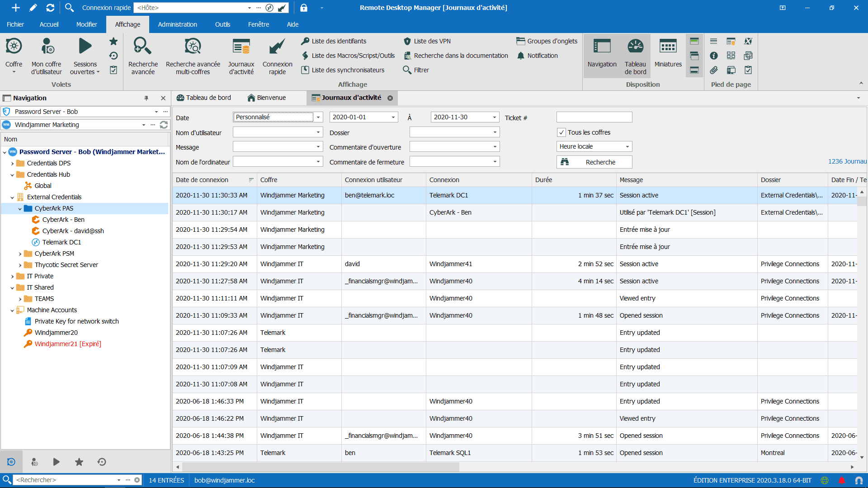
Task: Open Connexion rapide ribbon button
Action: 277,56
